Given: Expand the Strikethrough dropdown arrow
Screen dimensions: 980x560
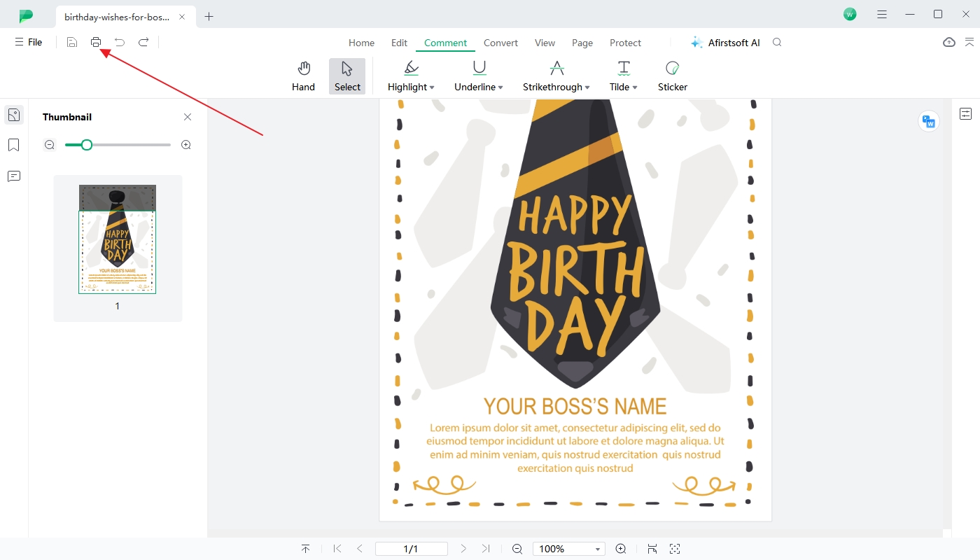Looking at the screenshot, I should click(x=587, y=87).
